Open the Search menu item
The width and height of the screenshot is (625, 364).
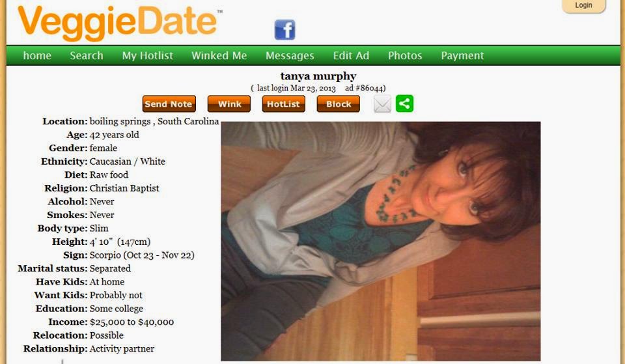coord(87,55)
